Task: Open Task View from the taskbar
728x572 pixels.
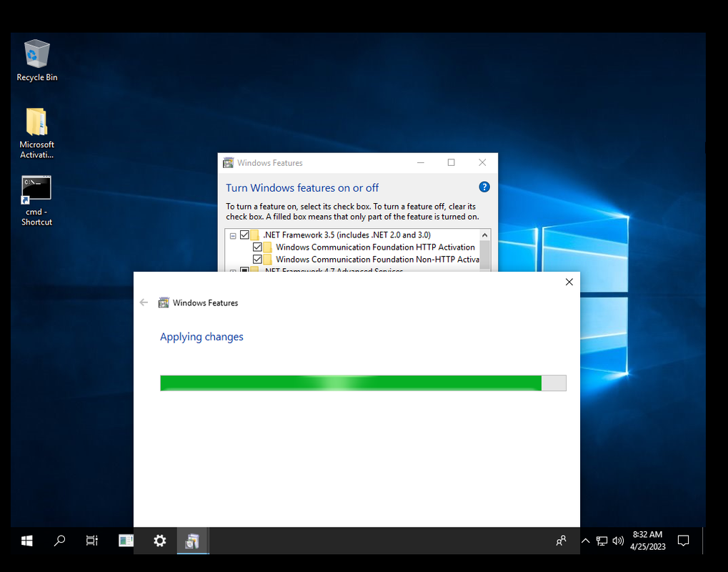Action: [x=92, y=541]
